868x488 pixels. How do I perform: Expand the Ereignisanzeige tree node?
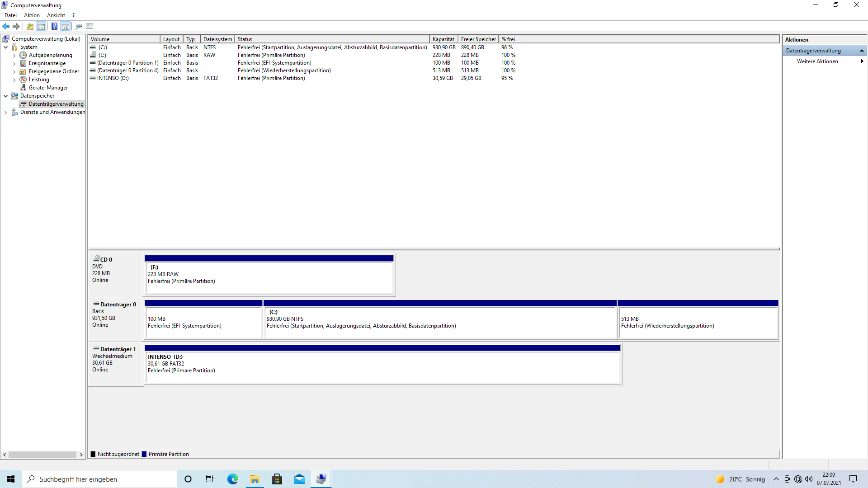(x=14, y=64)
